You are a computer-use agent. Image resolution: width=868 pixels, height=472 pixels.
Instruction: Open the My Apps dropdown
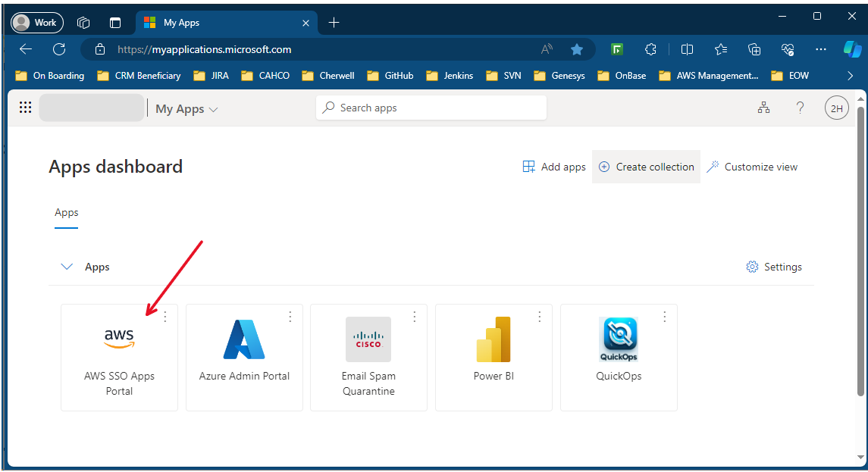[x=186, y=108]
